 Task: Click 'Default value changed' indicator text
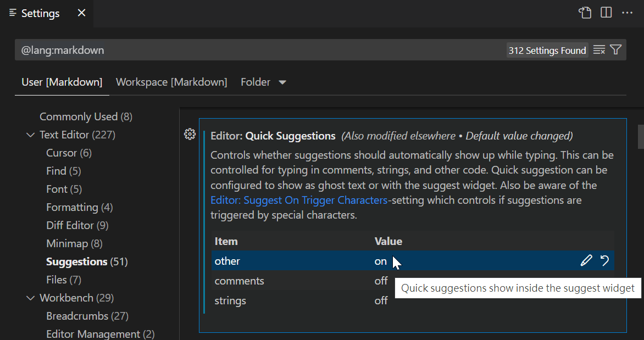pos(518,136)
